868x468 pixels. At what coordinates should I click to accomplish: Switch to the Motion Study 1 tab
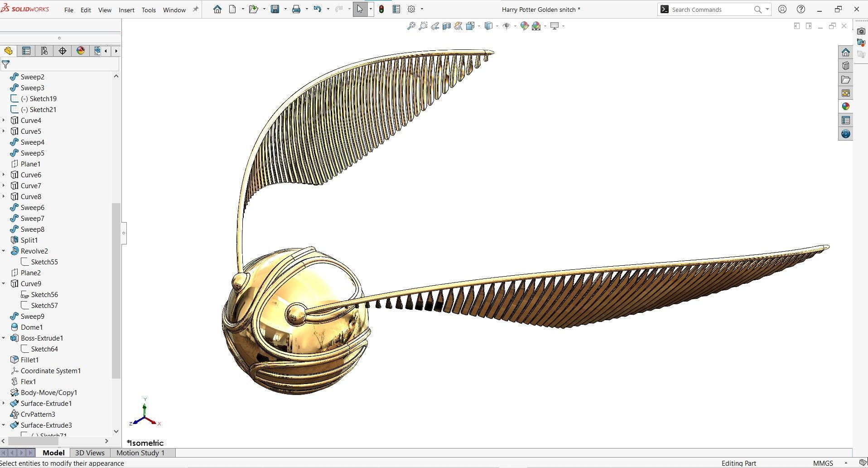140,453
